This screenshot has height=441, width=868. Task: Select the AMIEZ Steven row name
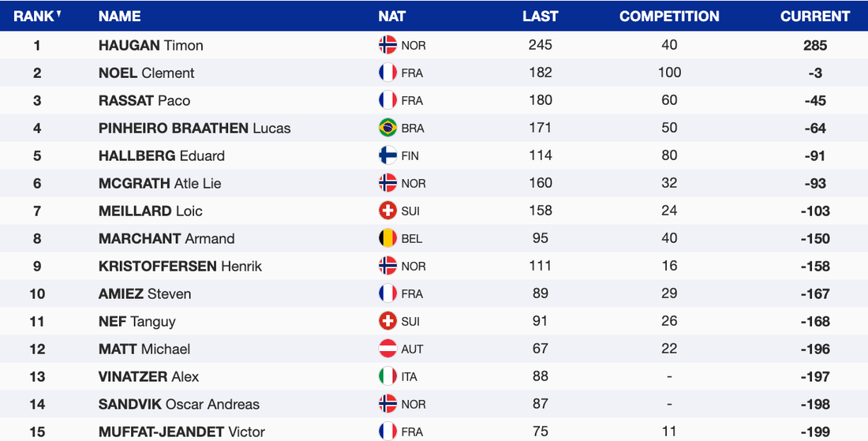click(x=144, y=293)
